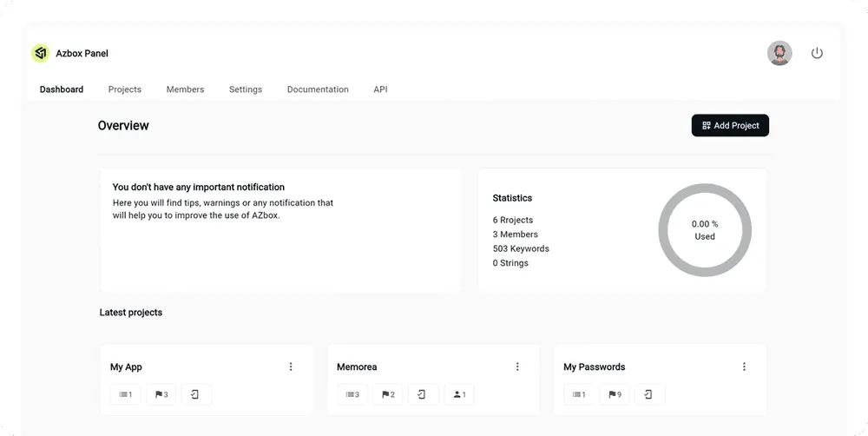The image size is (868, 436).
Task: Go to the Members tab
Action: coord(185,89)
